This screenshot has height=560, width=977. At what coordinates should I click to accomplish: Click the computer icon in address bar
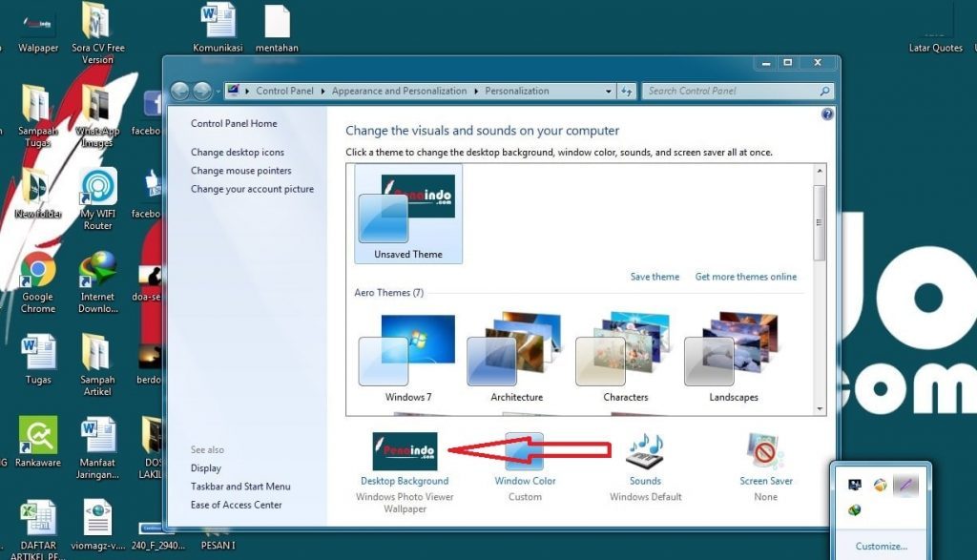click(234, 91)
